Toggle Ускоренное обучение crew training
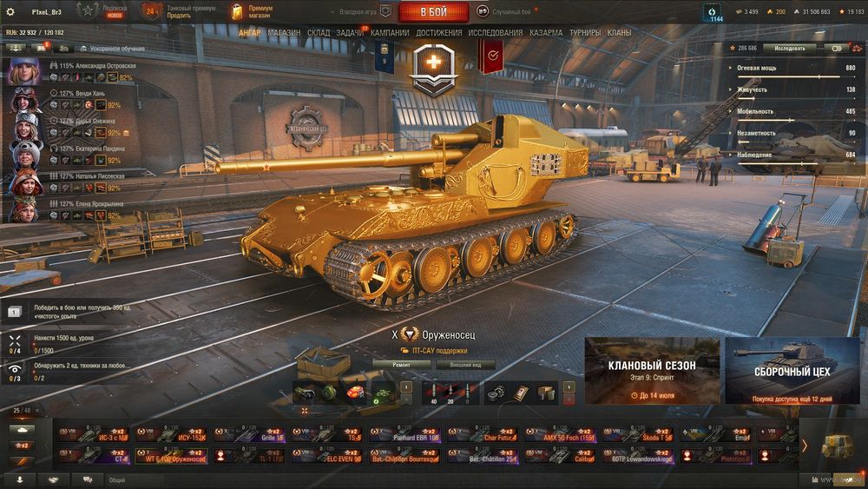This screenshot has height=489, width=868. pyautogui.click(x=113, y=49)
